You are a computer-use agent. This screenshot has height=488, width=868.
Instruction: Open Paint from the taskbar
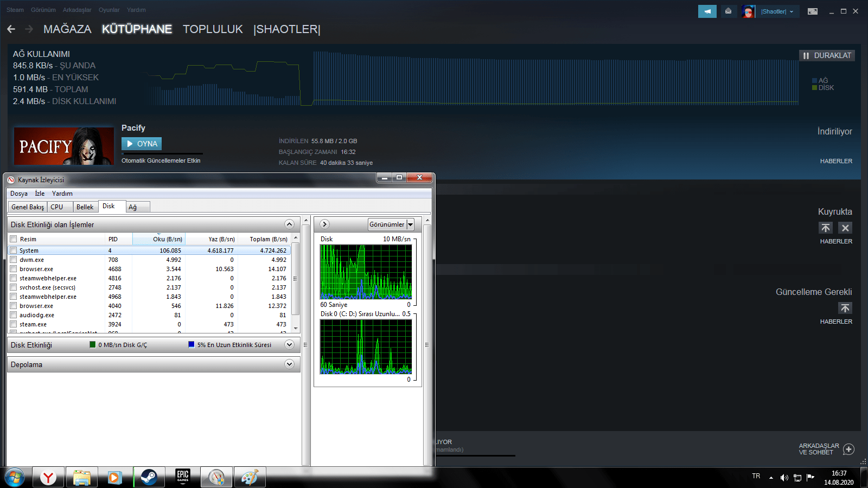click(x=250, y=477)
